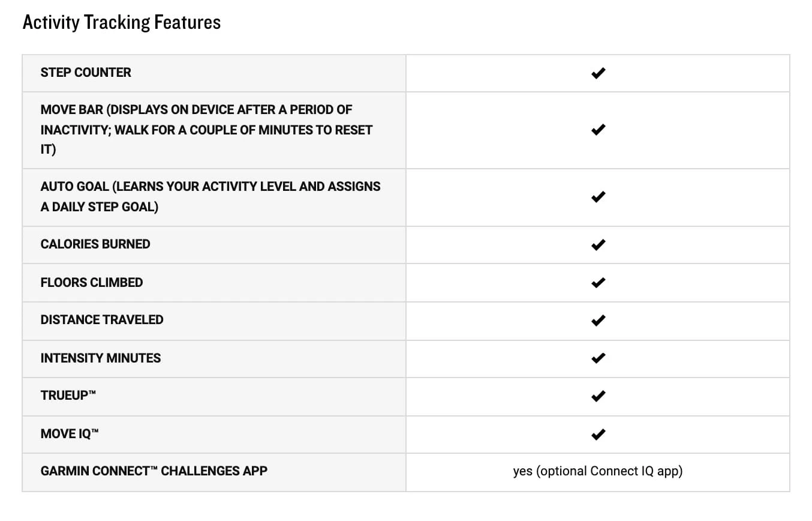The height and width of the screenshot is (521, 812).
Task: Select the DISTANCE TRAVELED label
Action: coord(102,320)
